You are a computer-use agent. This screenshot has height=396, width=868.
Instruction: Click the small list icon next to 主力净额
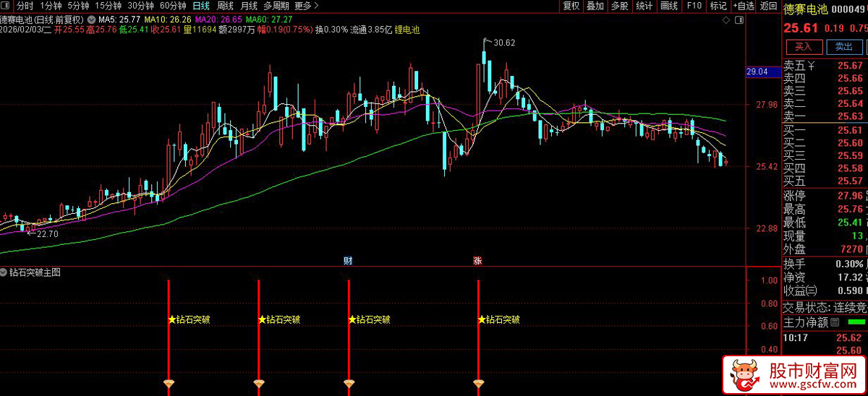(835, 322)
